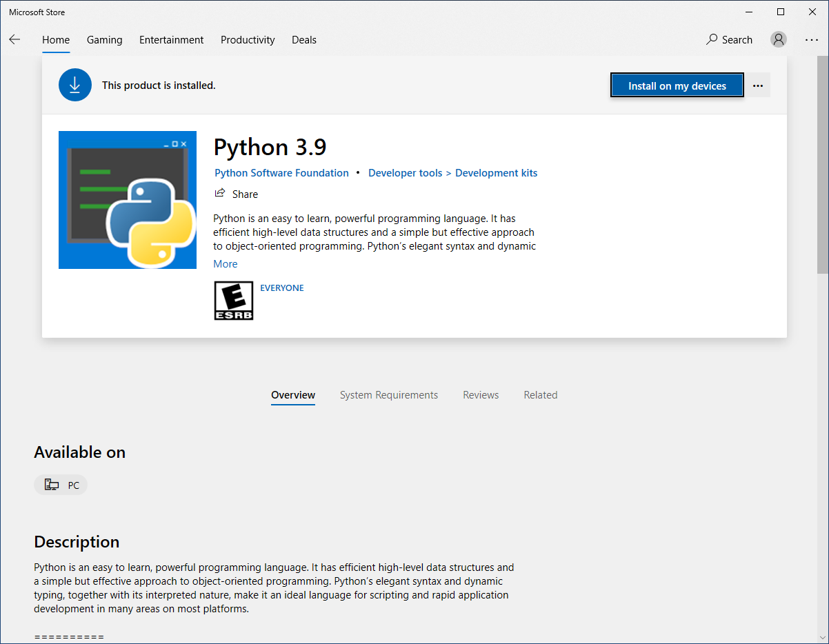Select the System Requirements tab
The width and height of the screenshot is (829, 644).
click(389, 395)
